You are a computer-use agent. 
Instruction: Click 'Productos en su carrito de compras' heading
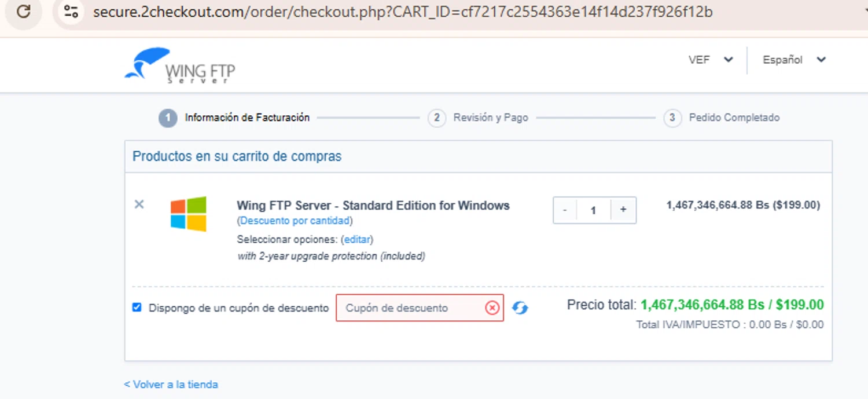point(237,156)
